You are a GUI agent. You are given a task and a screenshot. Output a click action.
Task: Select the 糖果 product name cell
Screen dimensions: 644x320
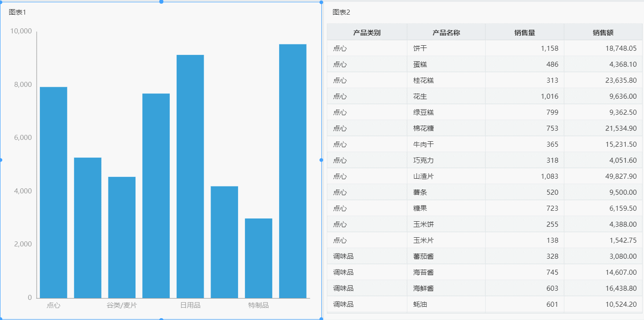[446, 208]
